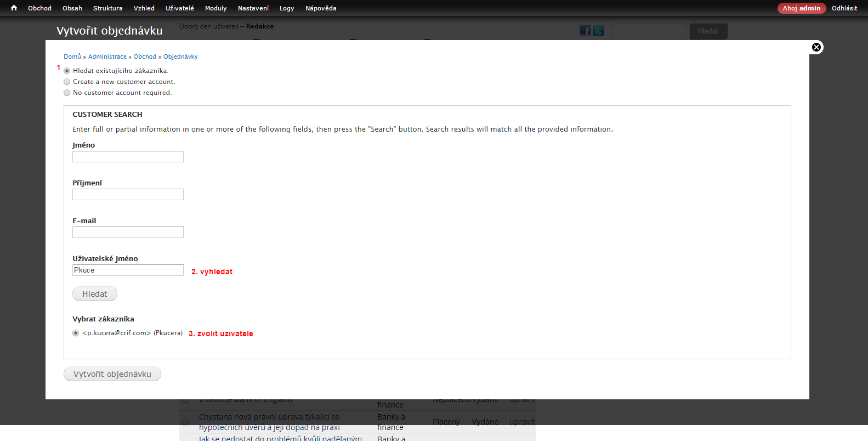Open the Twitter icon in background page
868x441 pixels.
point(598,31)
